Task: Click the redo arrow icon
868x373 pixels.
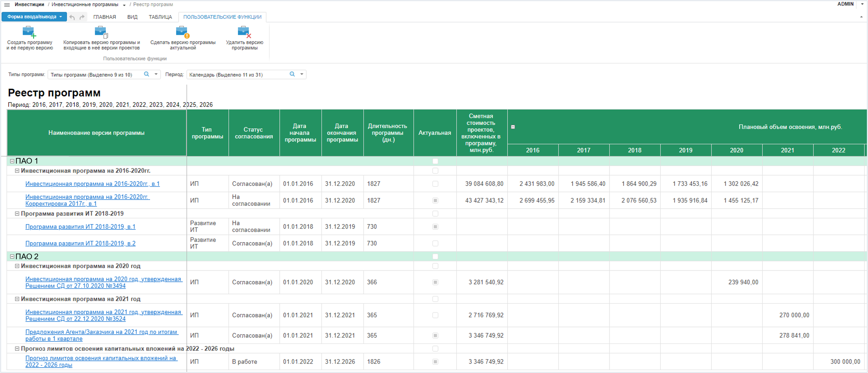Action: [x=82, y=17]
